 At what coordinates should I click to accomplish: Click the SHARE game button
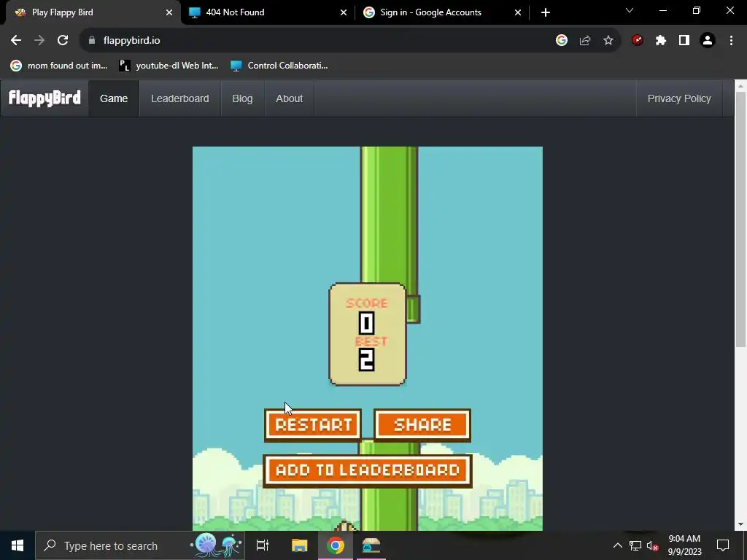coord(422,425)
